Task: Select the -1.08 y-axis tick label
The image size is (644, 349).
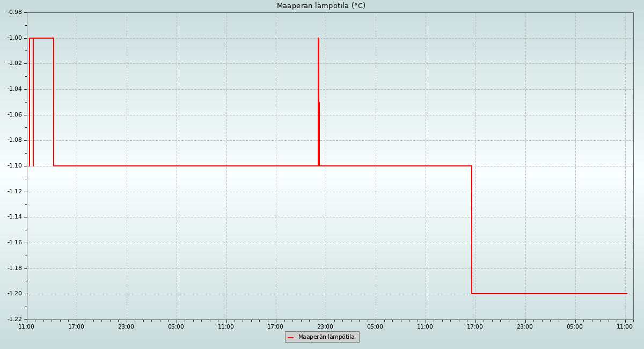Action: coord(14,140)
